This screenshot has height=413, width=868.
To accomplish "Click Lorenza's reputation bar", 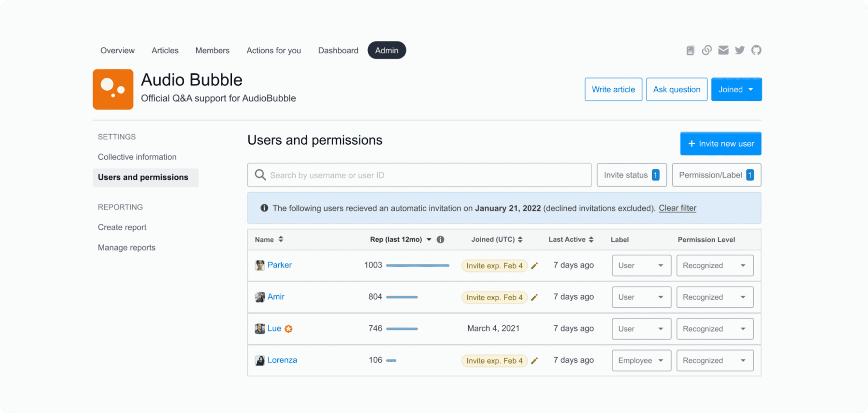I will (x=391, y=360).
